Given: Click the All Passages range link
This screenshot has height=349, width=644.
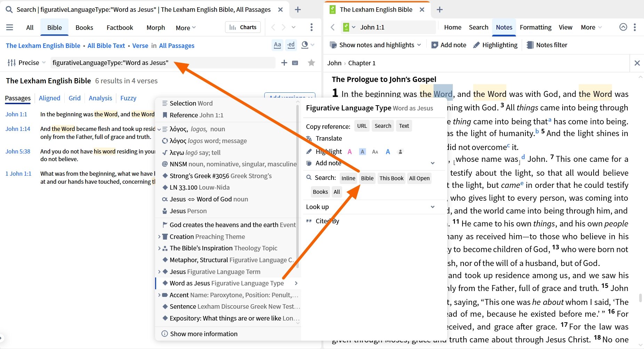Looking at the screenshot, I should tap(177, 45).
